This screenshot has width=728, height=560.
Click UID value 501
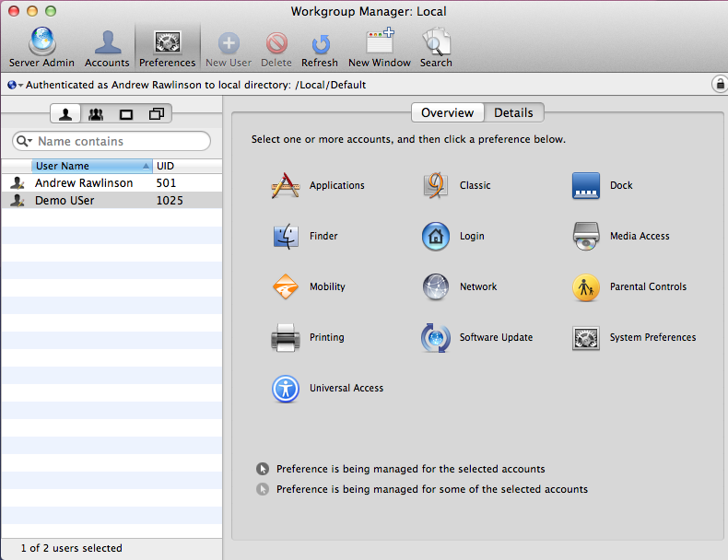coord(166,183)
